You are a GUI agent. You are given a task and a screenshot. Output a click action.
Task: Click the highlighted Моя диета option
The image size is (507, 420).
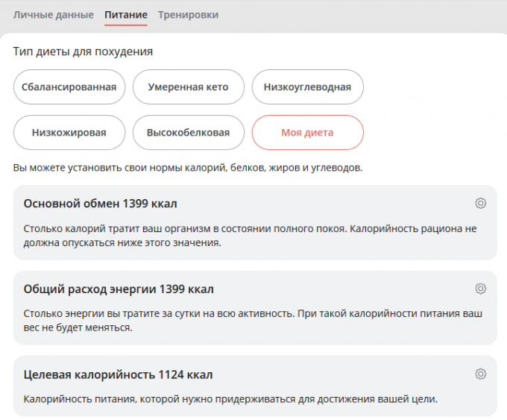(307, 133)
